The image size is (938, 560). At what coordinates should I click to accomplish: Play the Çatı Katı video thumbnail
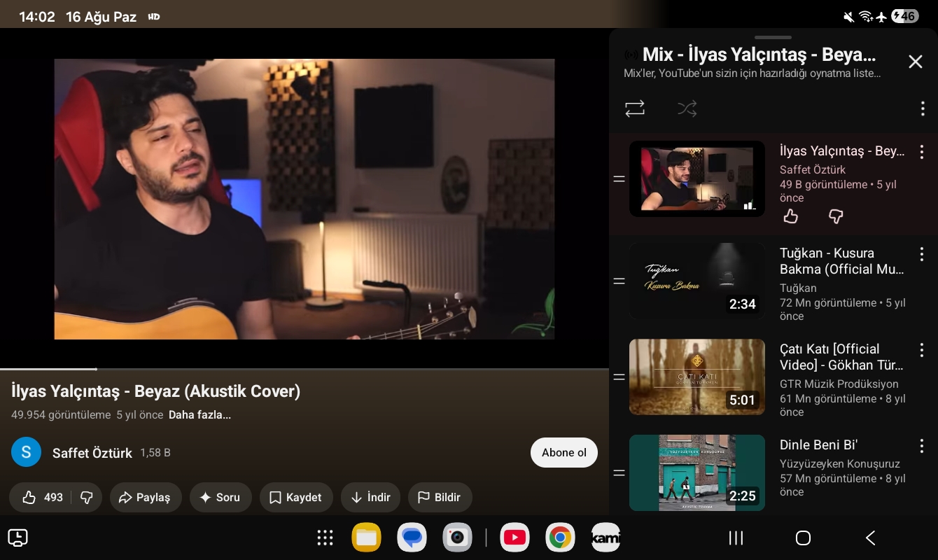[697, 377]
